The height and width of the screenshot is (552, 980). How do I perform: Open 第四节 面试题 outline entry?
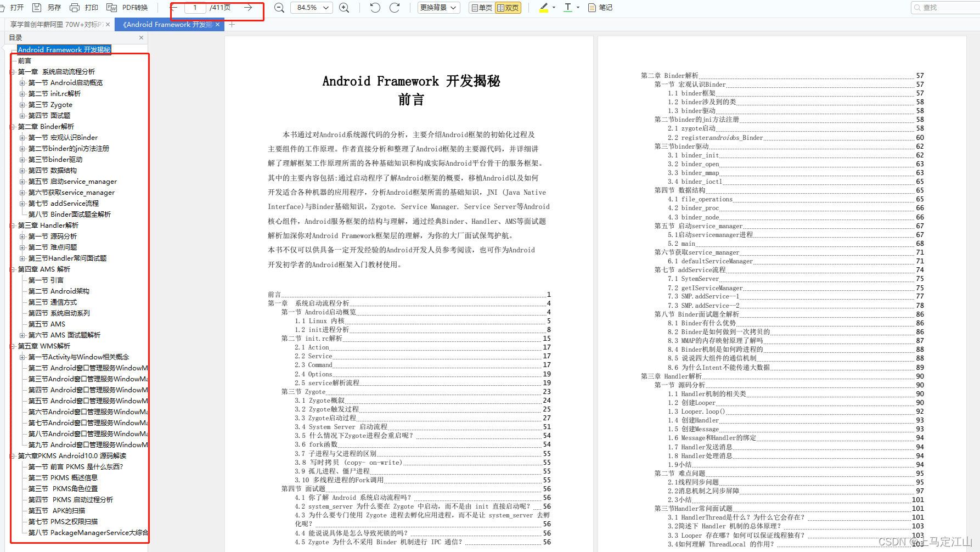[x=49, y=116]
